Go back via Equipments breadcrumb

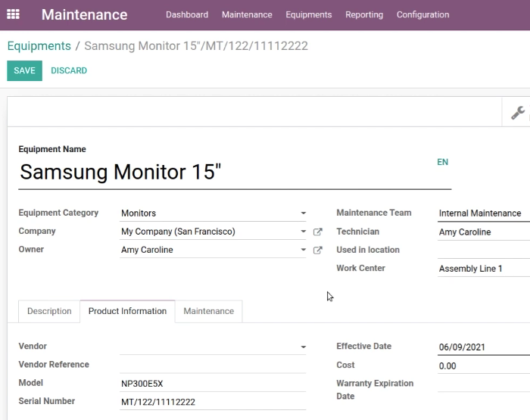click(x=39, y=46)
